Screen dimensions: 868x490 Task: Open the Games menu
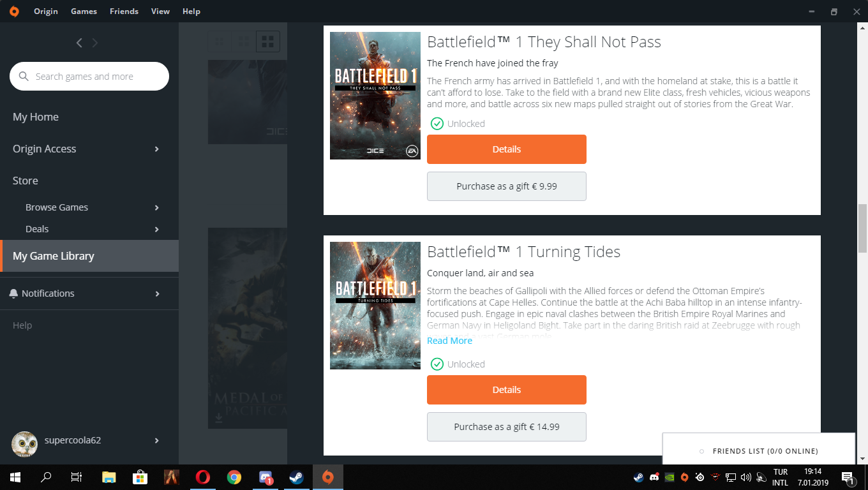point(84,11)
